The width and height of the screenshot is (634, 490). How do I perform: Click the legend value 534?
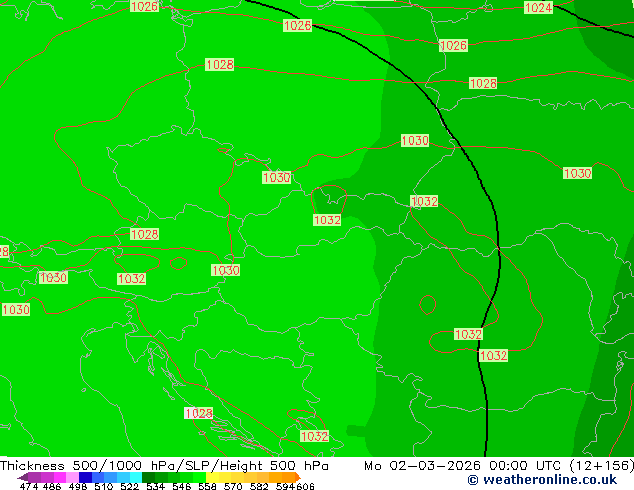tap(155, 487)
